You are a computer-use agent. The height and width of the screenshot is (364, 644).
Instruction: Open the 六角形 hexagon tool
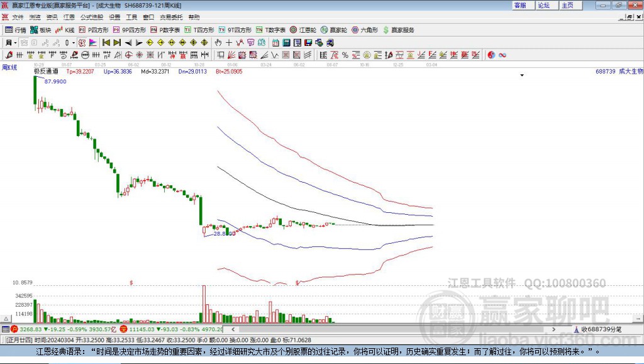(x=365, y=30)
